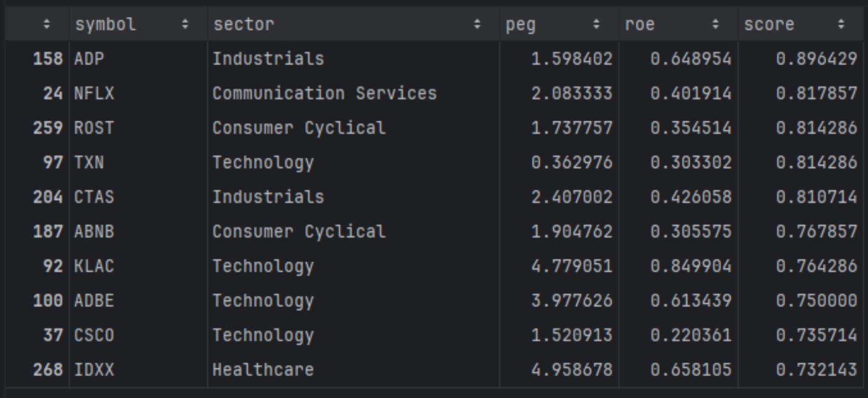Click the peg header text
868x398 pixels.
pyautogui.click(x=520, y=24)
